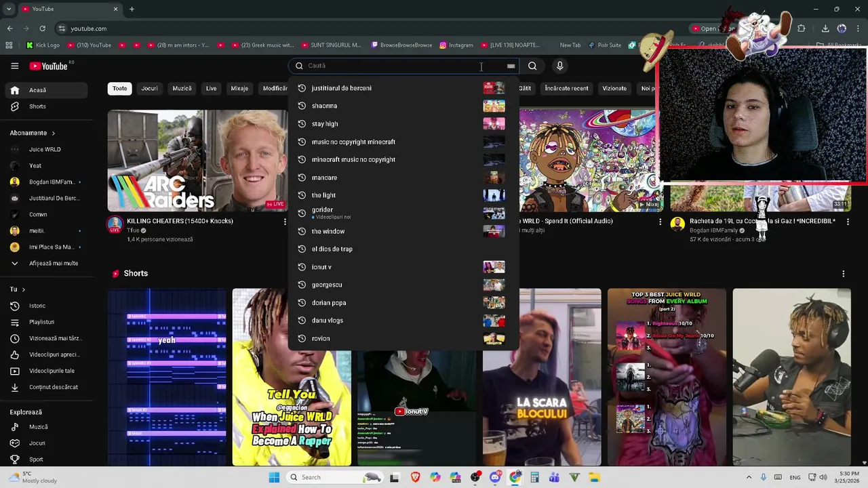Open the browser extensions puzzle icon
Image resolution: width=868 pixels, height=488 pixels.
tap(802, 28)
